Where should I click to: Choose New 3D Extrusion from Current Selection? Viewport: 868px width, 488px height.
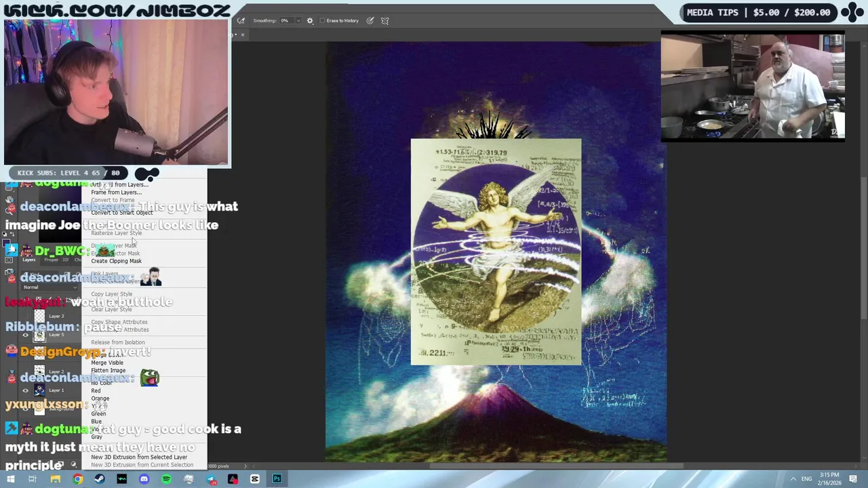click(x=142, y=465)
